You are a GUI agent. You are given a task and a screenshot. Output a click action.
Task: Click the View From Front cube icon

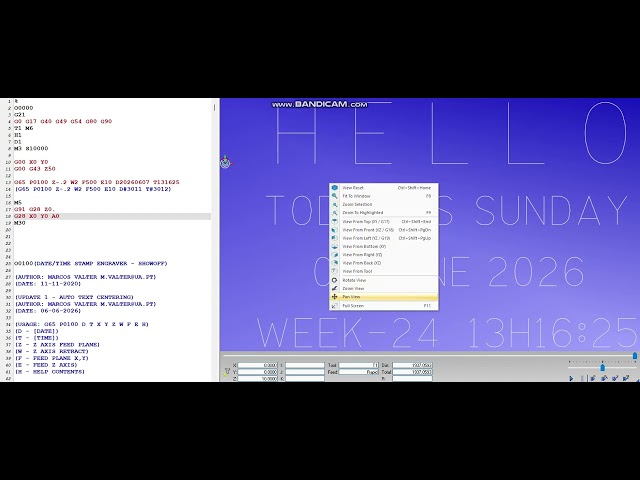(334, 230)
